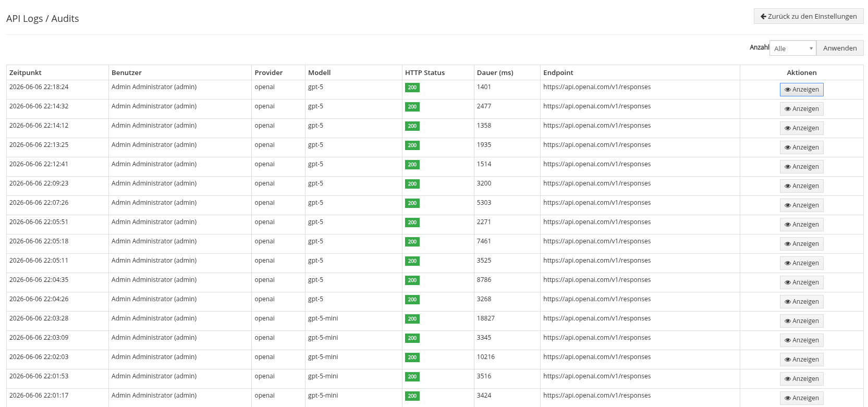
Task: Click duration value 2477
Action: (x=484, y=106)
